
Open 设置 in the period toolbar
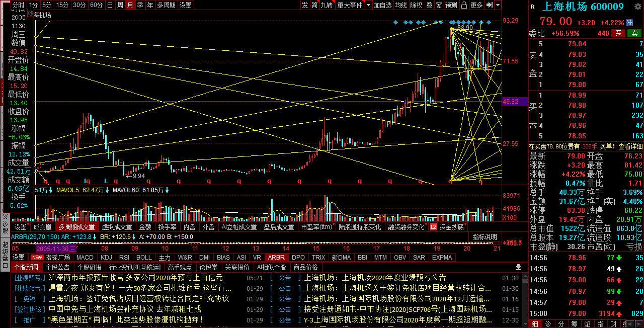pos(186,5)
